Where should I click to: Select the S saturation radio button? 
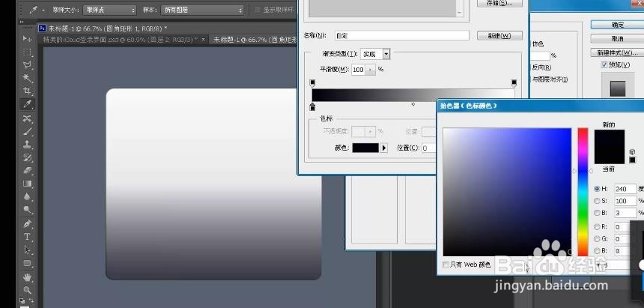(597, 201)
